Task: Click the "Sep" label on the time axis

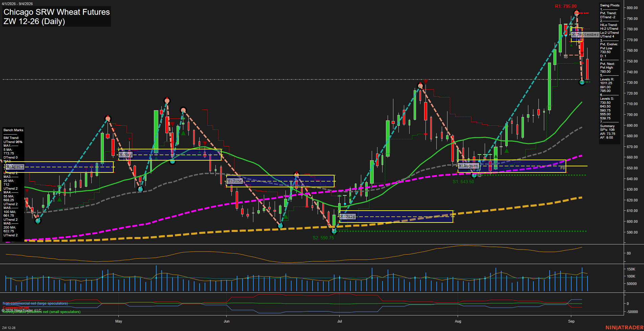Action: [x=571, y=321]
